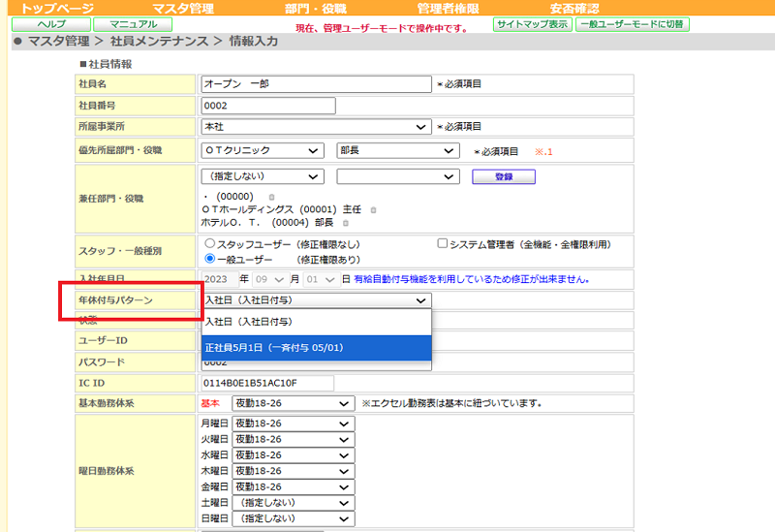
Task: Click 社員名 input field
Action: coord(317,84)
